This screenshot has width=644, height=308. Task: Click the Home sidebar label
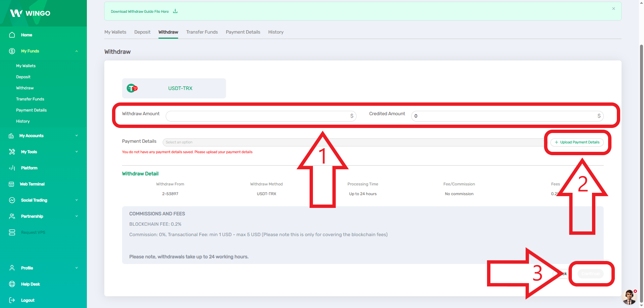tap(26, 35)
